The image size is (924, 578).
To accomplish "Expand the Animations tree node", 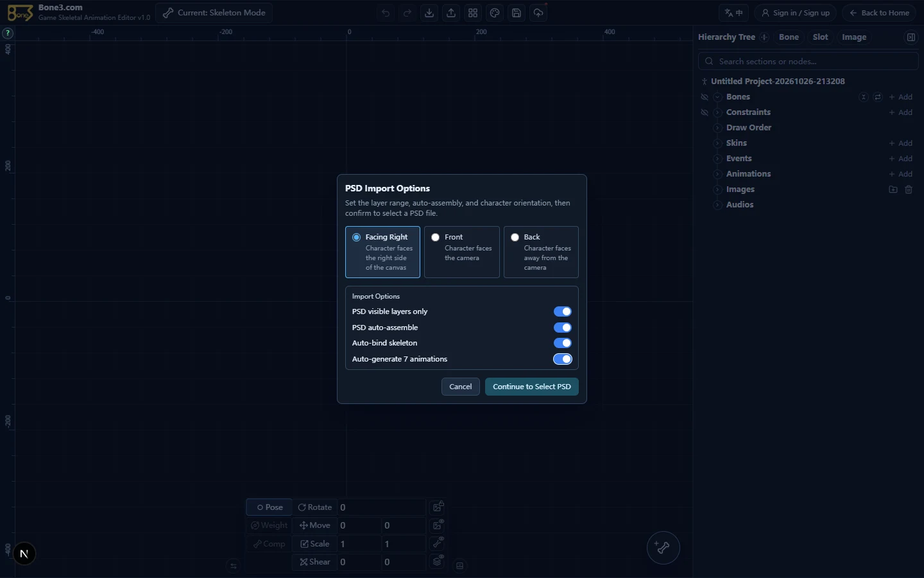I will [x=717, y=174].
